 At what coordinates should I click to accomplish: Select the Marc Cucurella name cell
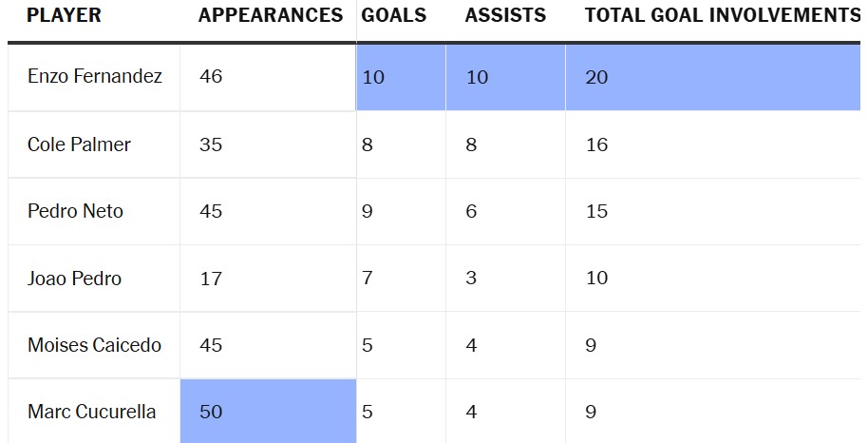tap(92, 412)
